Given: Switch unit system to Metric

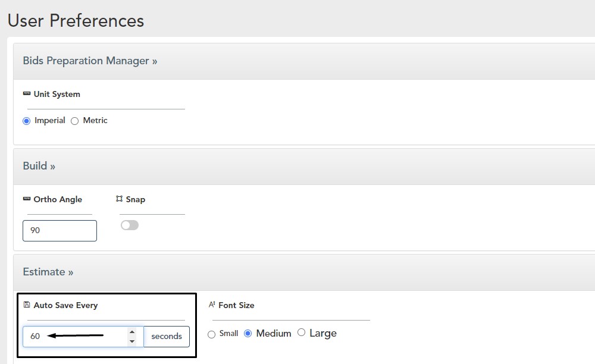Looking at the screenshot, I should (x=75, y=121).
